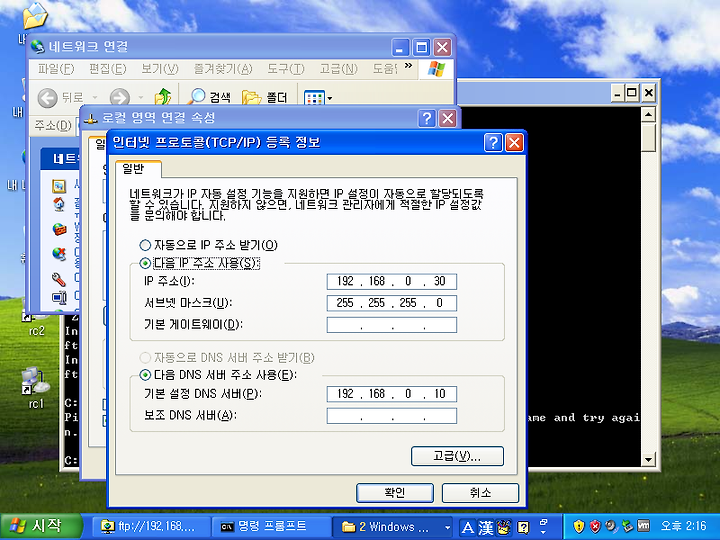Close the Local Area Connection Properties dialog

[x=447, y=118]
